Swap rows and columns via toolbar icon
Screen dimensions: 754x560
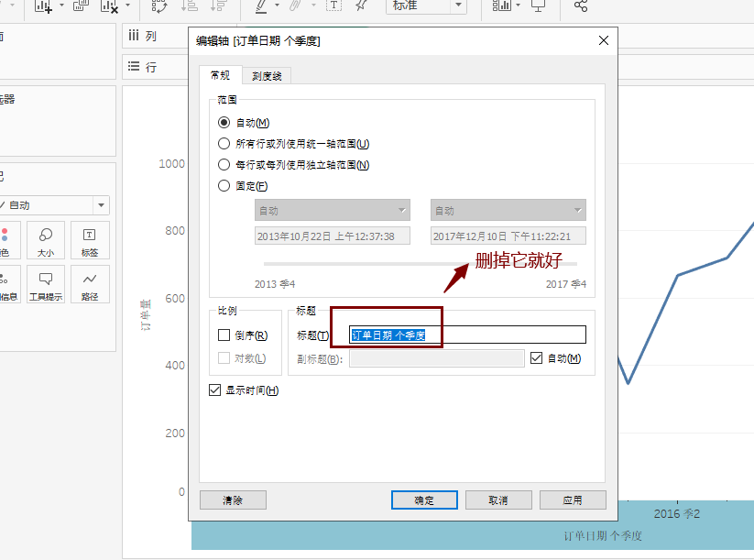pos(159,5)
